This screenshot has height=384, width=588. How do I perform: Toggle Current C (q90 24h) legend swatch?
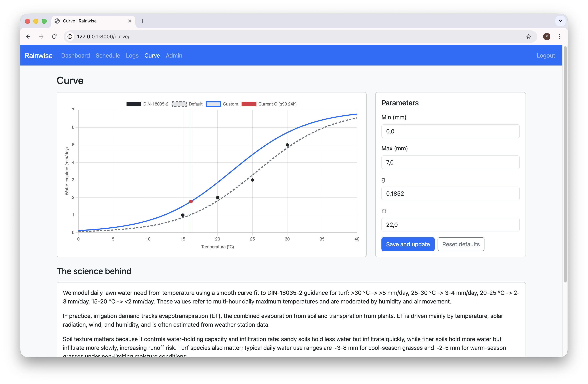(249, 104)
